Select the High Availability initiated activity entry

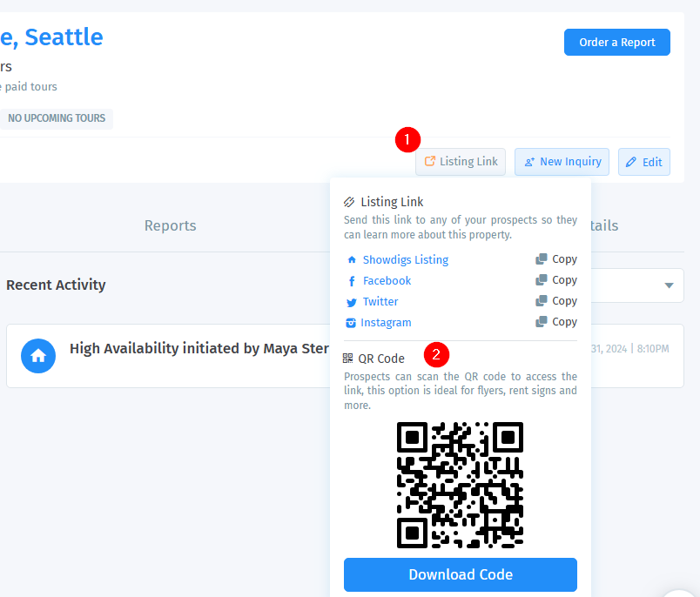345,356
